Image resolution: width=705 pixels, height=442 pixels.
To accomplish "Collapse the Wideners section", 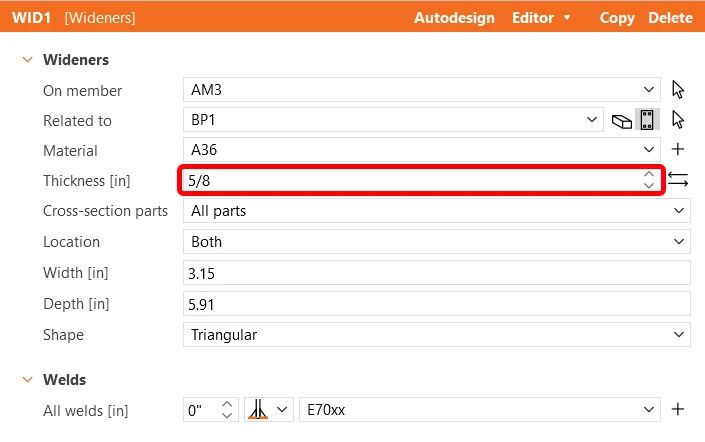I will (x=27, y=59).
